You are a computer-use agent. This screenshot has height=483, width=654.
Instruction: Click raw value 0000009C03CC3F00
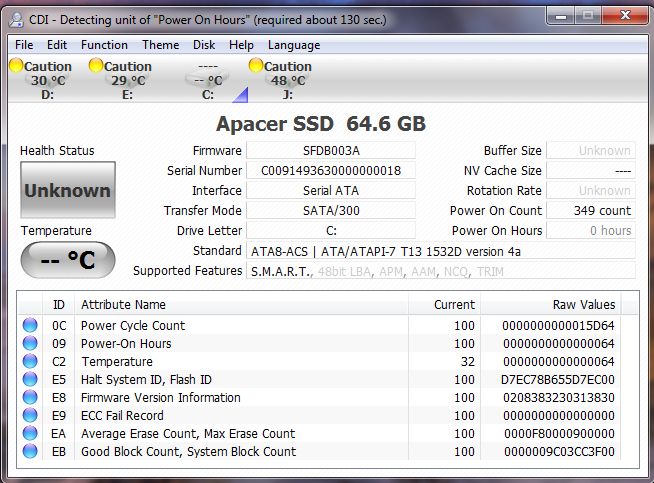pos(559,451)
